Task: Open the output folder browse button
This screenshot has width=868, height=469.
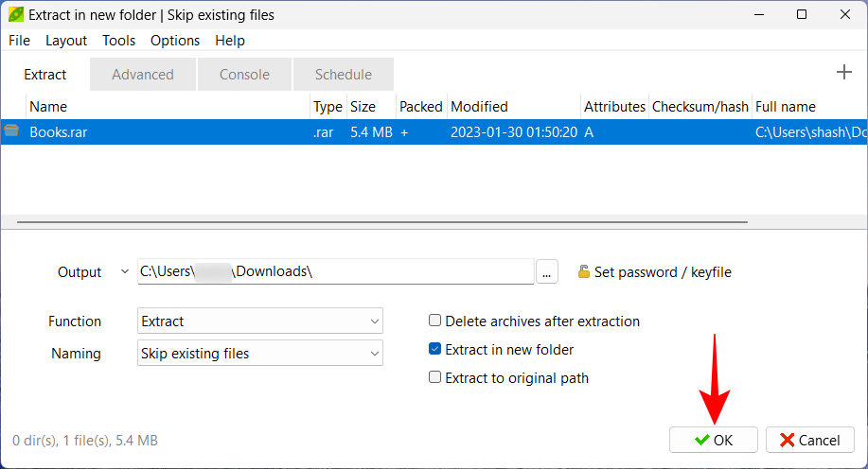Action: [x=547, y=272]
